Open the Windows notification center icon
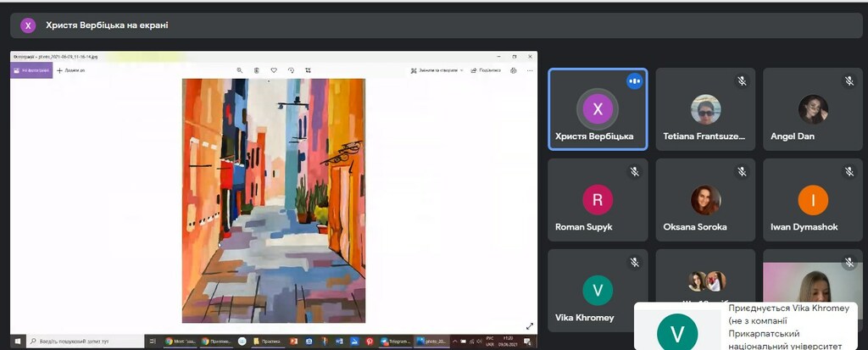The height and width of the screenshot is (350, 868). pyautogui.click(x=527, y=342)
